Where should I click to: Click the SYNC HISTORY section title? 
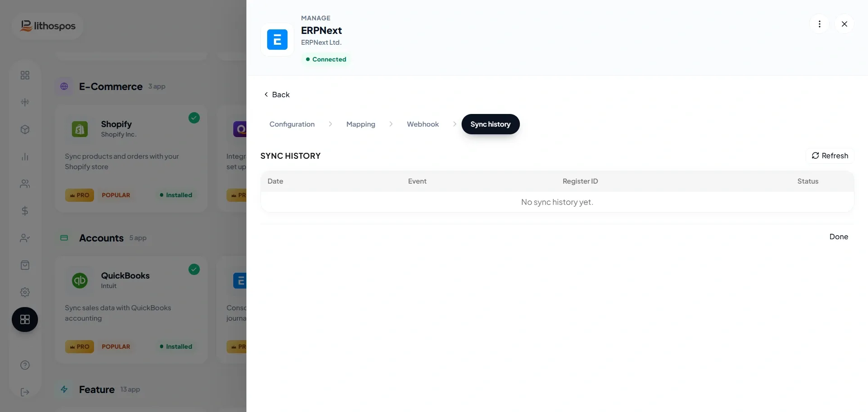[x=290, y=156]
